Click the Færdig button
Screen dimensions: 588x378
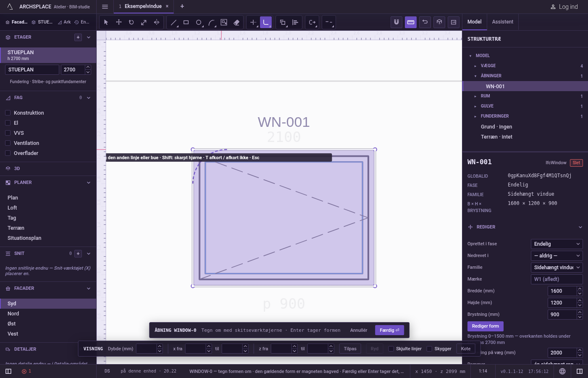coord(390,330)
